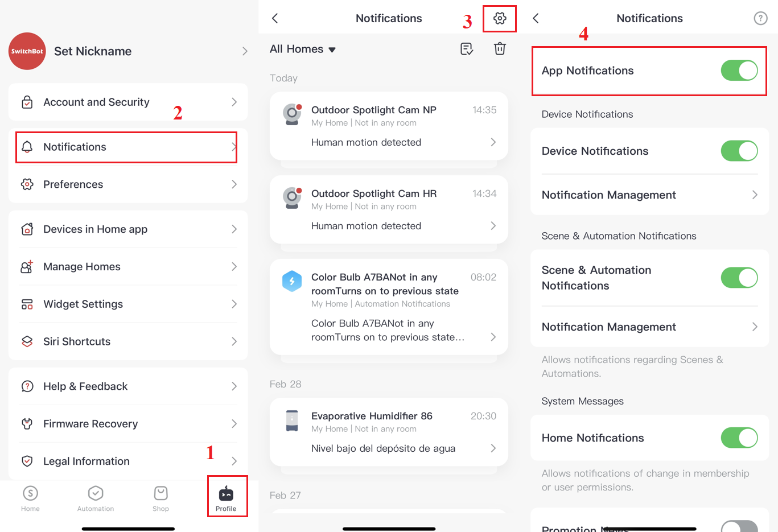Expand Notification Management under Device Notifications
This screenshot has height=532, width=778.
(x=649, y=195)
